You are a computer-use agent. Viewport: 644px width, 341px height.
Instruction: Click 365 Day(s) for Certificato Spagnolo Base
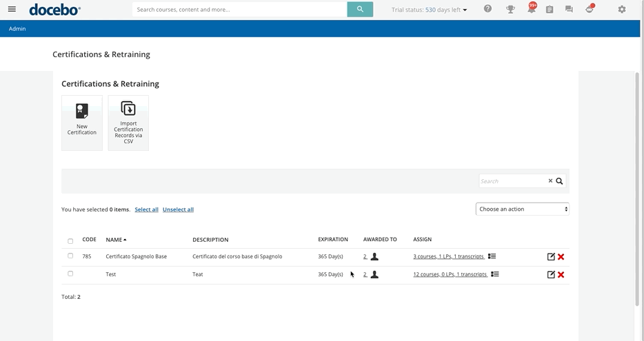(330, 256)
